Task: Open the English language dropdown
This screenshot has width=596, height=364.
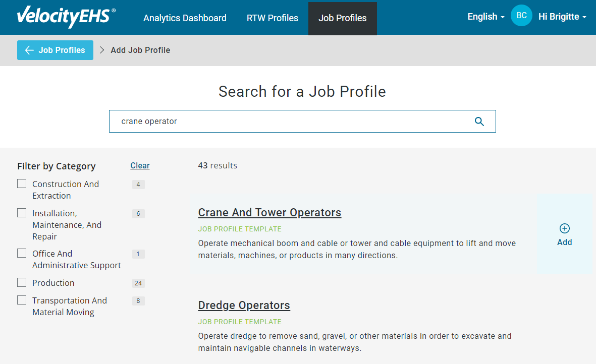Action: pyautogui.click(x=486, y=17)
